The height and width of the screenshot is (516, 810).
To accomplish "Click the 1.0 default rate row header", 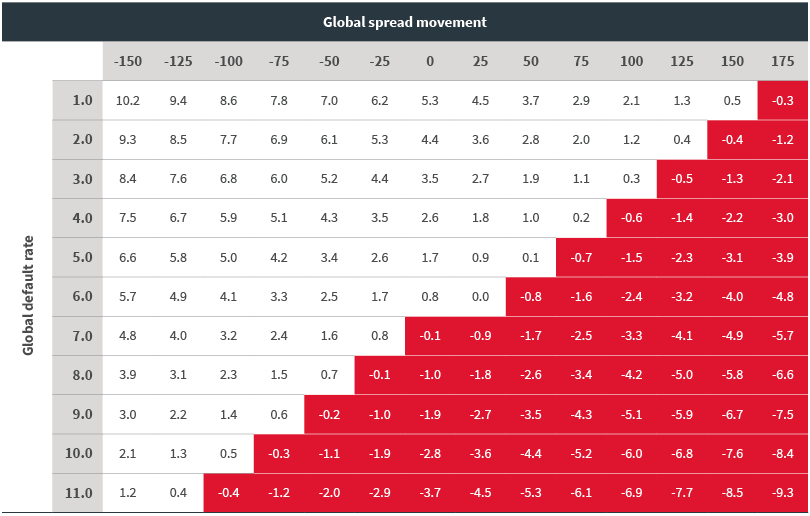I will pos(81,100).
